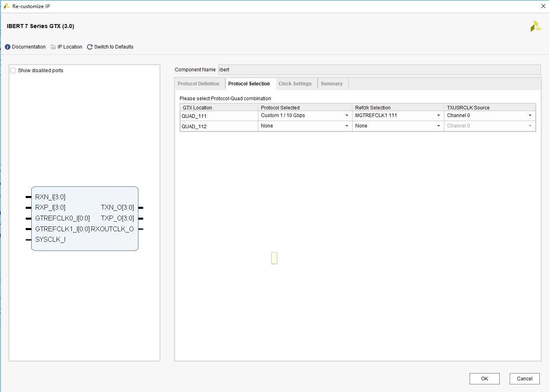This screenshot has width=549, height=392.
Task: Click the Protocol Selected column header
Action: click(x=305, y=107)
